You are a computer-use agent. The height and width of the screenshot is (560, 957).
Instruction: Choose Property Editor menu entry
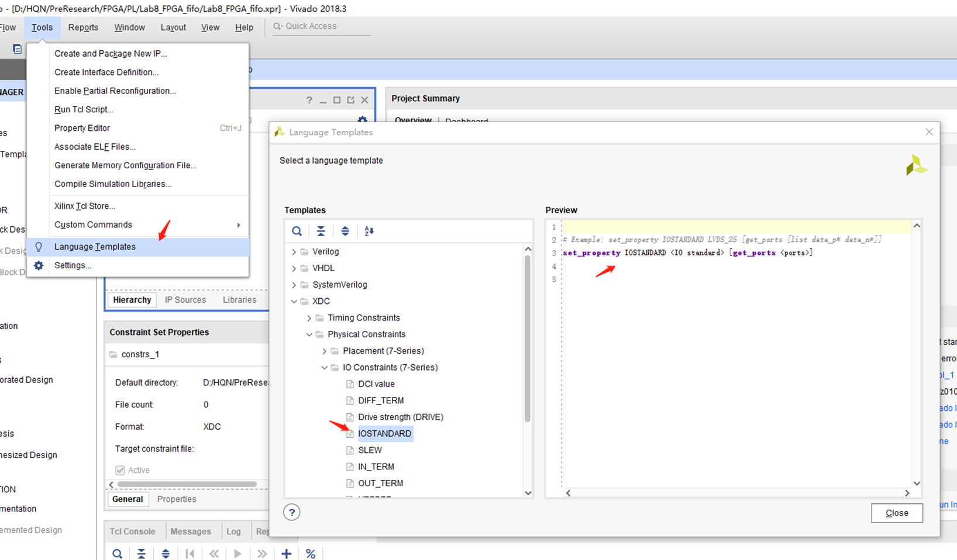pyautogui.click(x=138, y=128)
